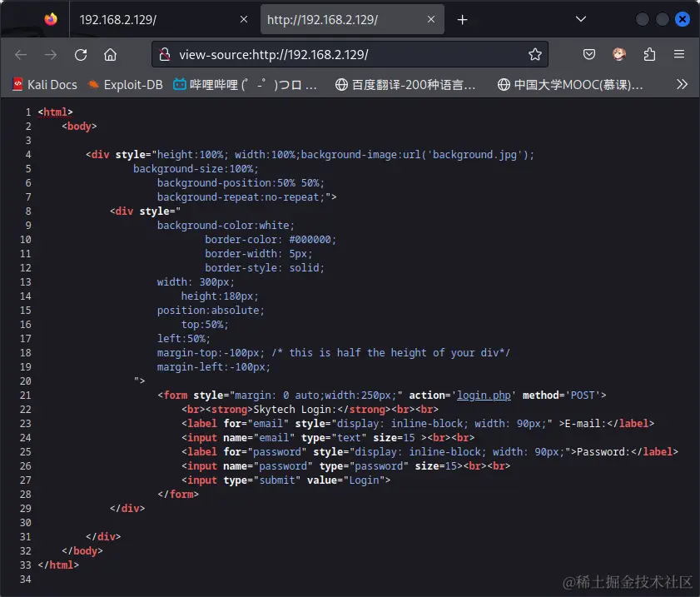Open the list all tabs dropdown

580,19
